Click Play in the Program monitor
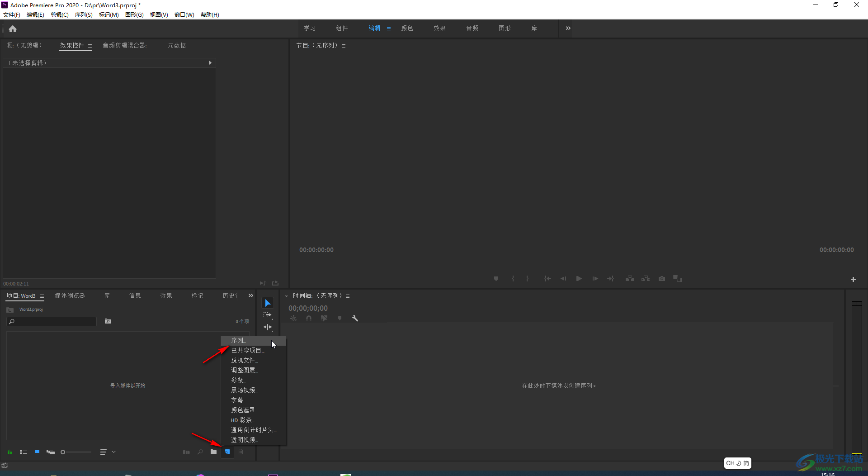This screenshot has width=868, height=476. (x=579, y=279)
